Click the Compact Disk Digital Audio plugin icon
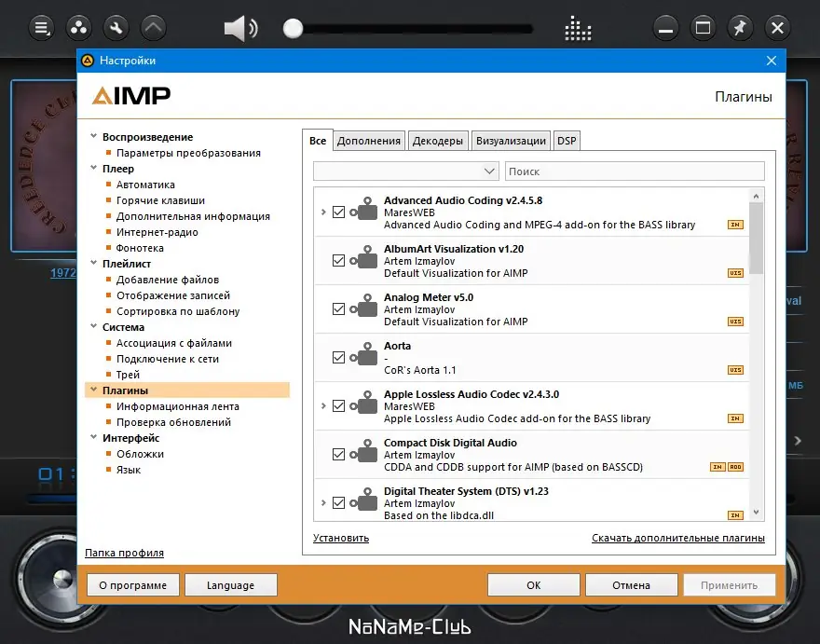This screenshot has width=820, height=644. (x=364, y=451)
